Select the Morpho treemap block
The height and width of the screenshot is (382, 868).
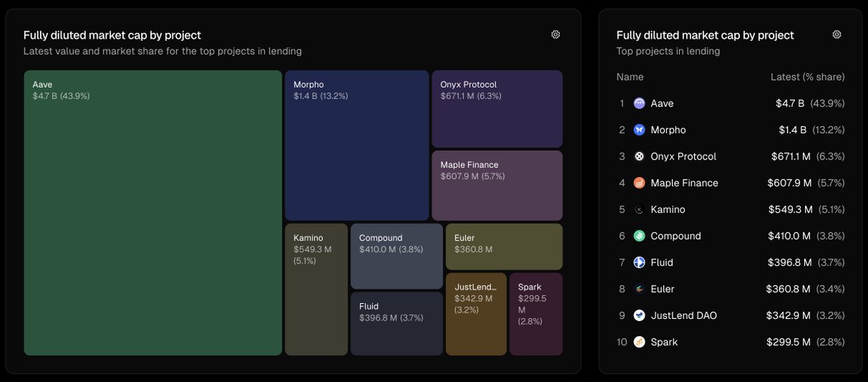356,145
